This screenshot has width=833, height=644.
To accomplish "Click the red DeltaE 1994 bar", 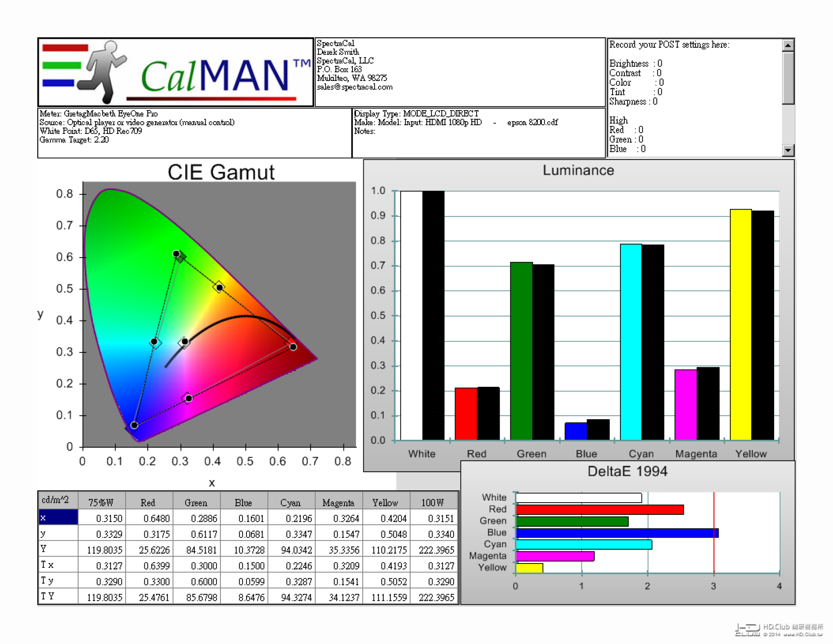I will point(600,510).
